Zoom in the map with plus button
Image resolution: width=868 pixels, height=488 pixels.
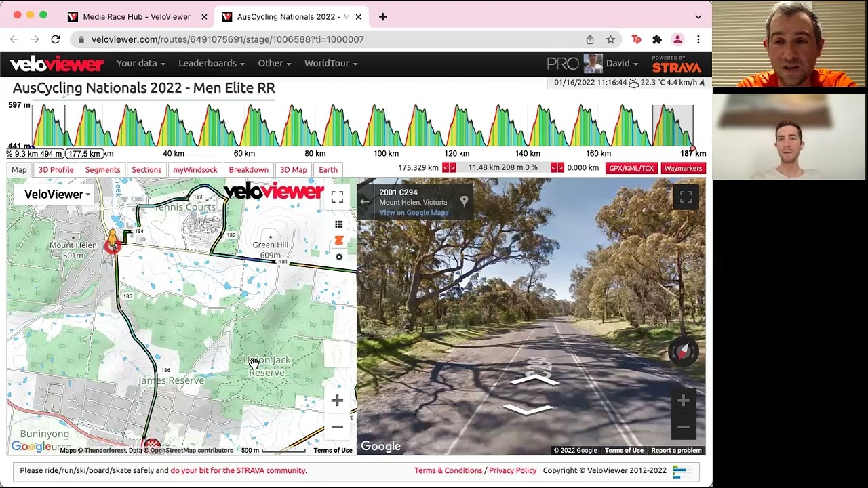(x=337, y=401)
